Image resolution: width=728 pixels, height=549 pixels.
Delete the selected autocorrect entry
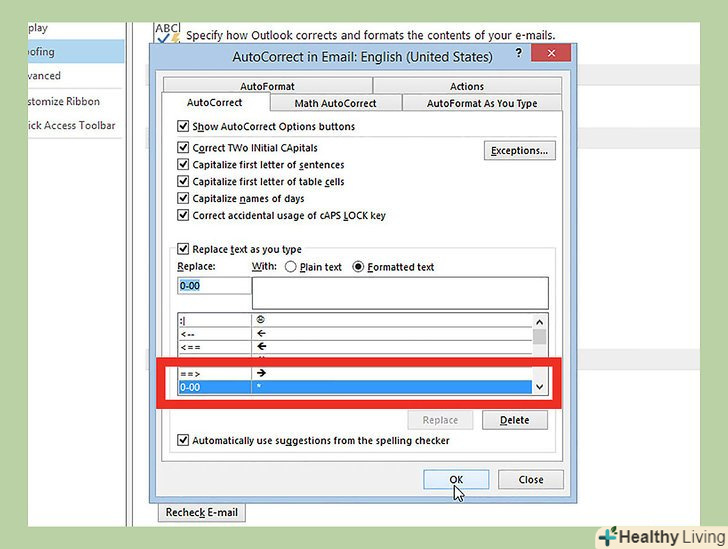[514, 420]
